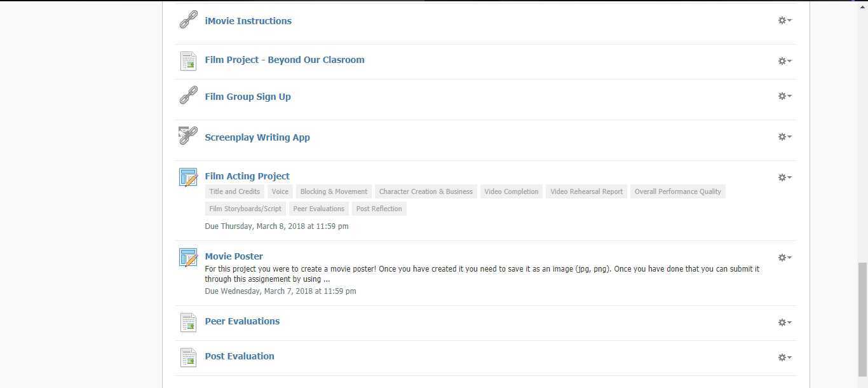Open the Film Group Sign Up page

248,96
